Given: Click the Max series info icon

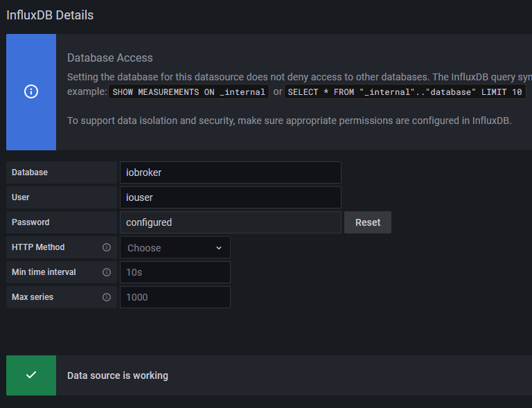Looking at the screenshot, I should click(x=107, y=297).
